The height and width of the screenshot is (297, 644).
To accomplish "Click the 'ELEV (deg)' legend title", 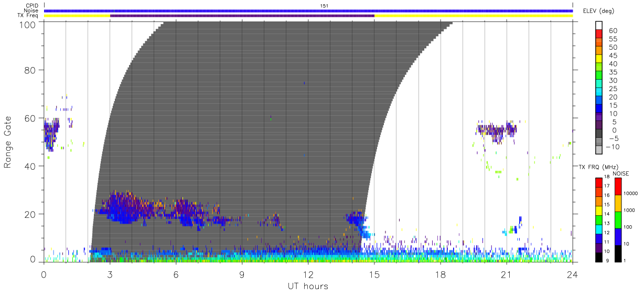I will coord(600,10).
